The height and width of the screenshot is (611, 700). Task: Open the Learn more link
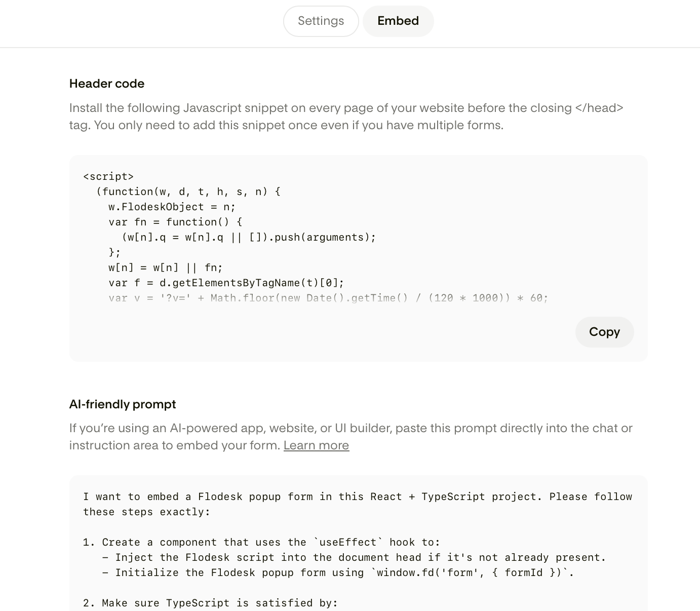point(316,445)
